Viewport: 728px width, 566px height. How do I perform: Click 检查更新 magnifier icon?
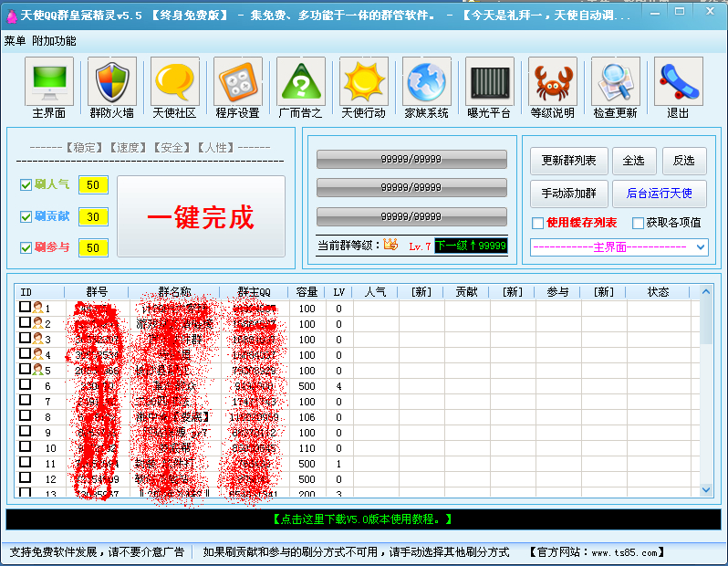[616, 81]
